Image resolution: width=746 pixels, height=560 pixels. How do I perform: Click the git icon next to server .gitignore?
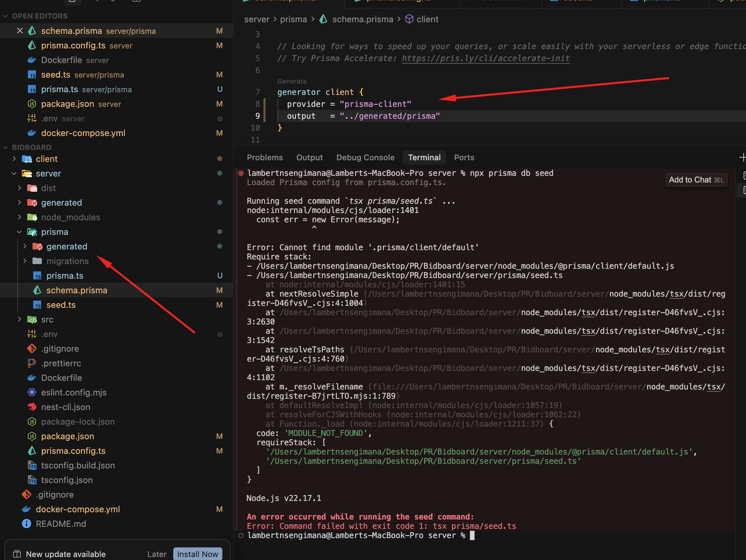click(32, 348)
